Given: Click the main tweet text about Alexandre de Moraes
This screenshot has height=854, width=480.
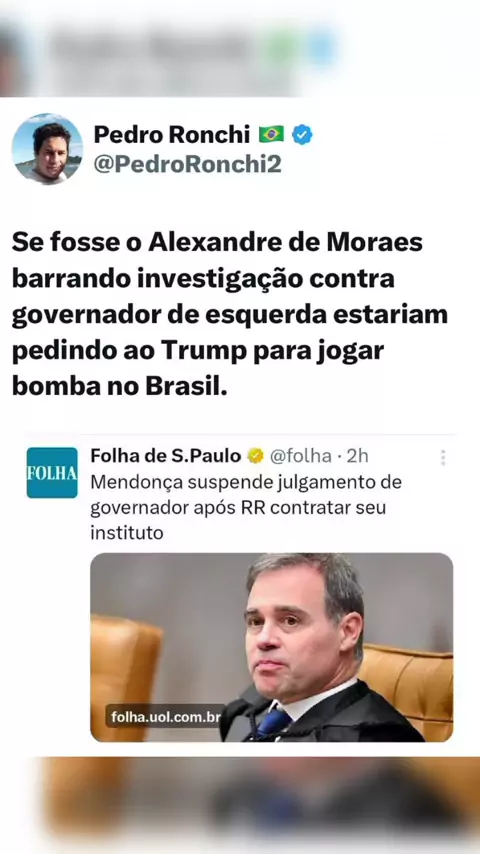Looking at the screenshot, I should tap(229, 314).
